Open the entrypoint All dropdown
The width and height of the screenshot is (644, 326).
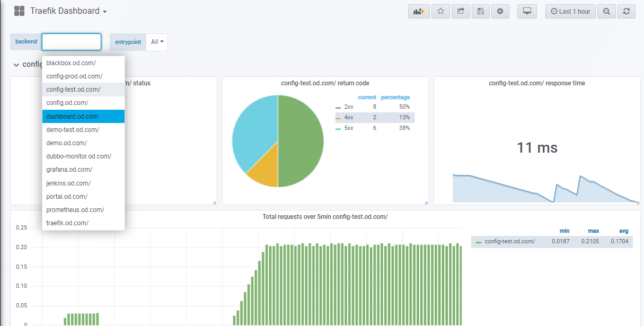(157, 42)
